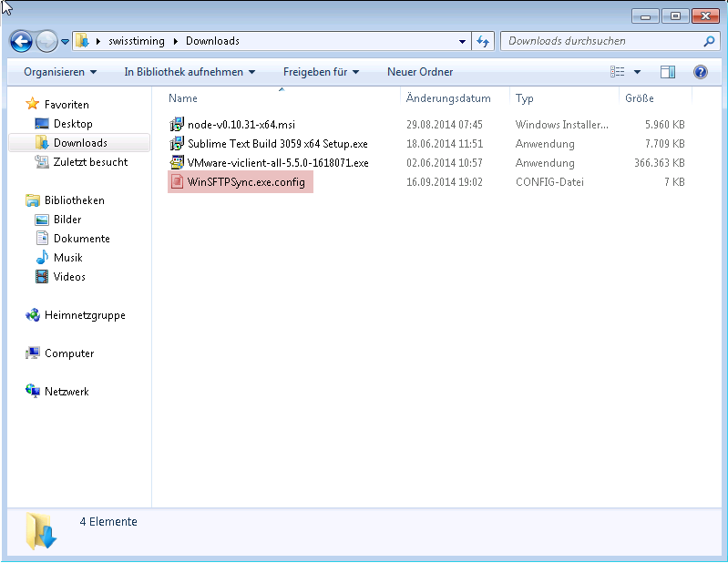The height and width of the screenshot is (563, 728).
Task: Open the Organisieren menu
Action: (x=60, y=72)
